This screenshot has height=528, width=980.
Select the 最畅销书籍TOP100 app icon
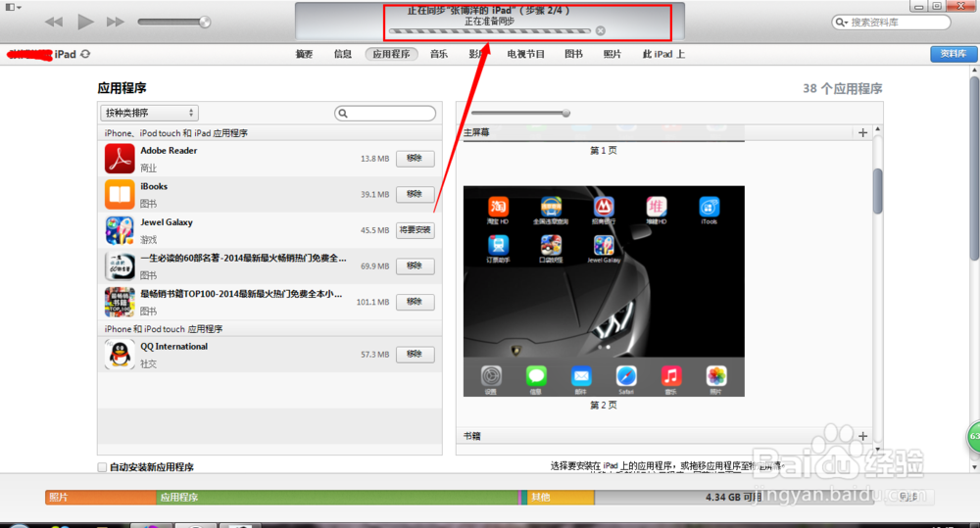pos(120,302)
